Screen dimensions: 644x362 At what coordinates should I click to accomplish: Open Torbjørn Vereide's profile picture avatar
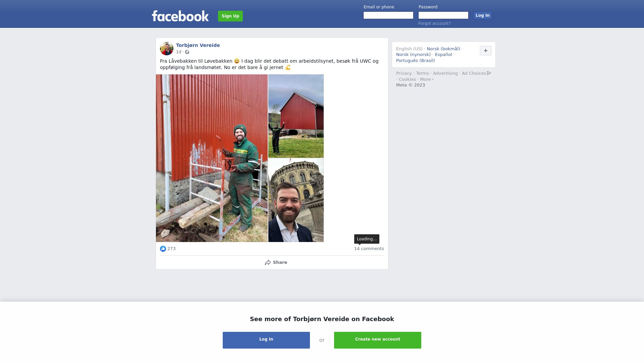[167, 49]
